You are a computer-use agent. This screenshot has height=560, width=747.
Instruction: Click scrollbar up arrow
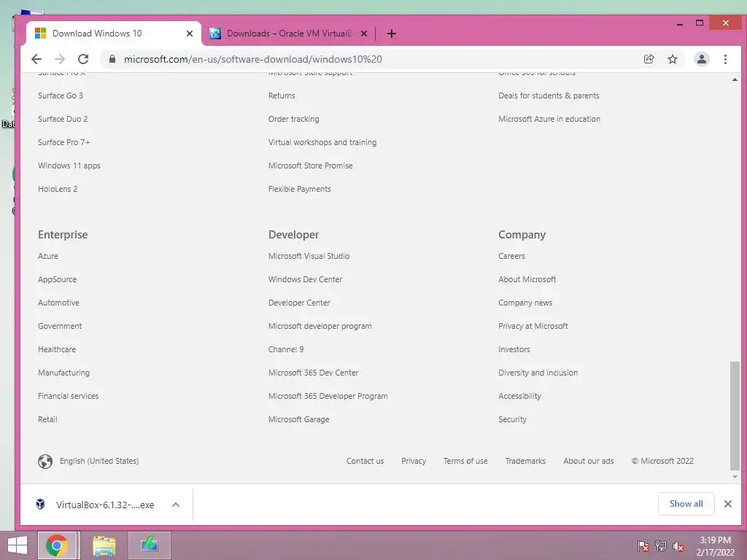735,79
